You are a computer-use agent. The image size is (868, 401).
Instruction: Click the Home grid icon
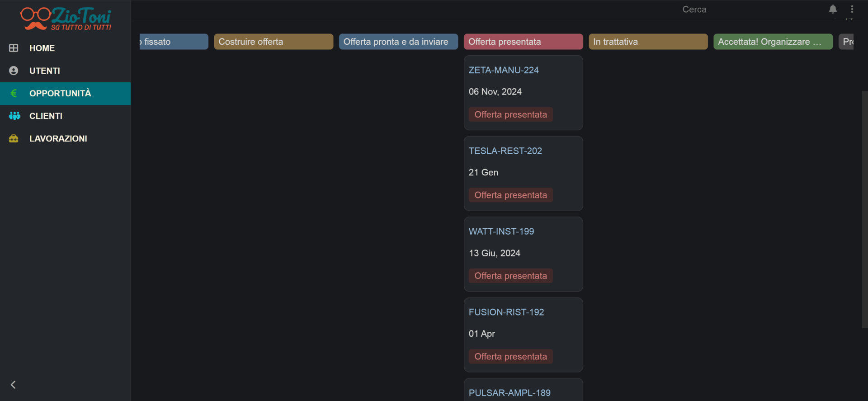pyautogui.click(x=14, y=48)
